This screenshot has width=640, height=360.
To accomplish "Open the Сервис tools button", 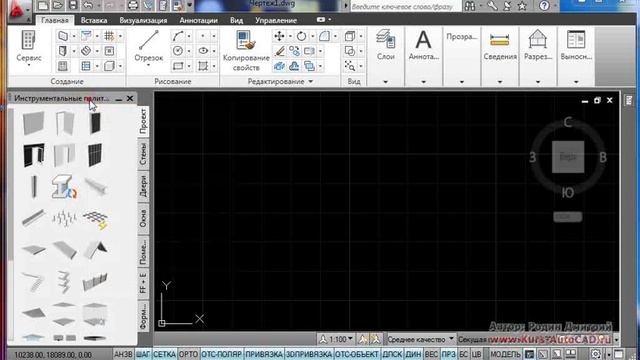I will [x=29, y=48].
